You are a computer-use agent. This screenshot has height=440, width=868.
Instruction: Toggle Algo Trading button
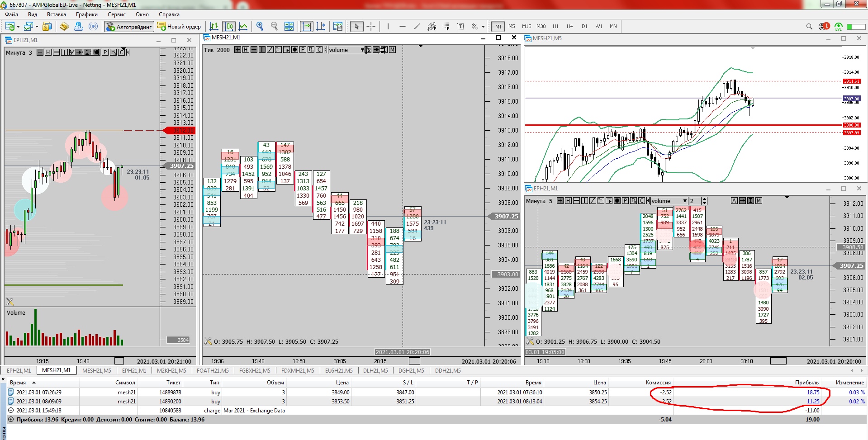point(129,27)
